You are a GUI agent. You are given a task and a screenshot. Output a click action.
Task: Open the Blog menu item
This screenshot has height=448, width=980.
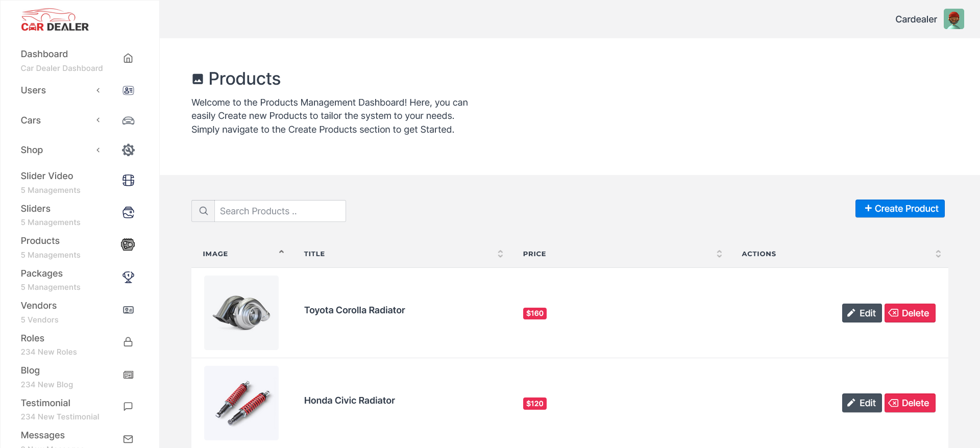(30, 370)
